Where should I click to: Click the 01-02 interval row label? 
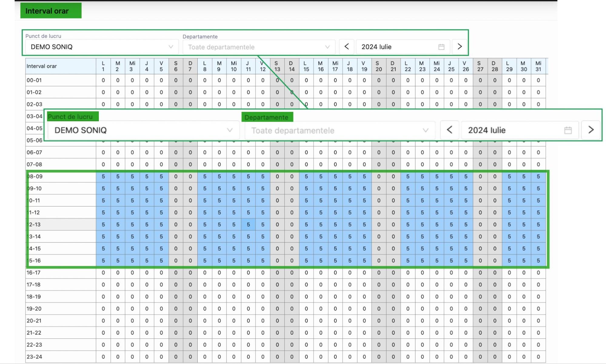coord(61,92)
